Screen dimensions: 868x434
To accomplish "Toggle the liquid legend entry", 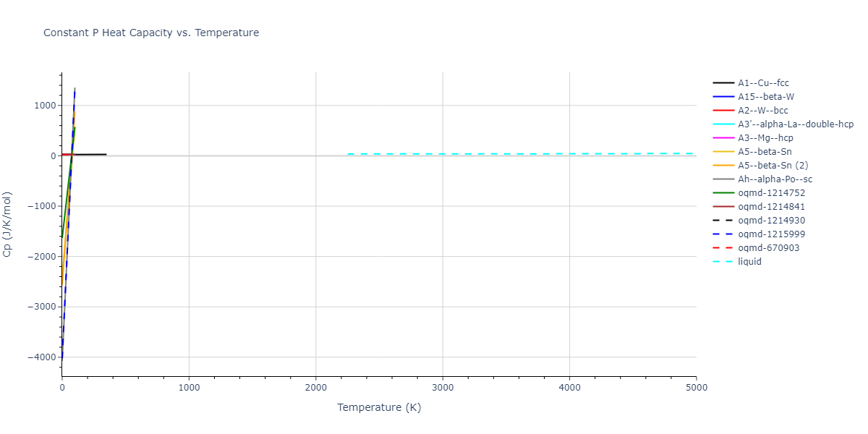I will click(x=749, y=262).
